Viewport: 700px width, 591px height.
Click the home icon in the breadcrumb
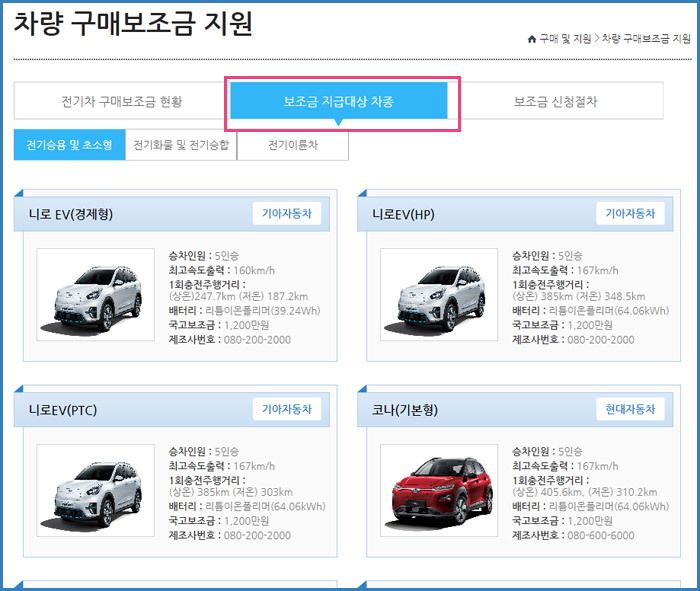532,39
